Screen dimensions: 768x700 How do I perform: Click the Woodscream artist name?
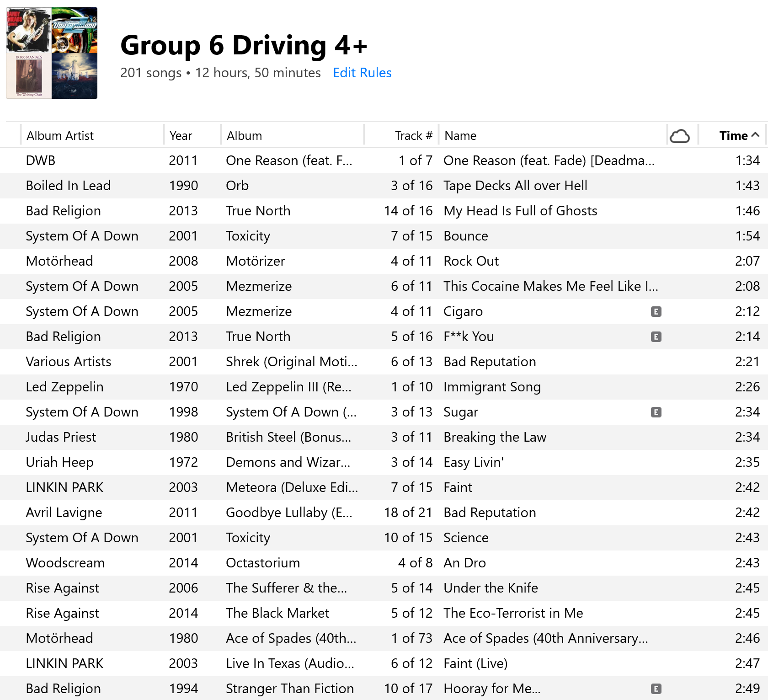coord(65,563)
